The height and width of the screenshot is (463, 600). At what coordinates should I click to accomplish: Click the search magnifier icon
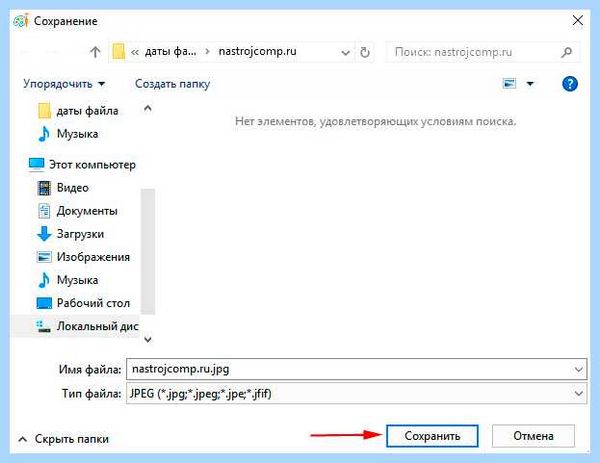[x=567, y=52]
